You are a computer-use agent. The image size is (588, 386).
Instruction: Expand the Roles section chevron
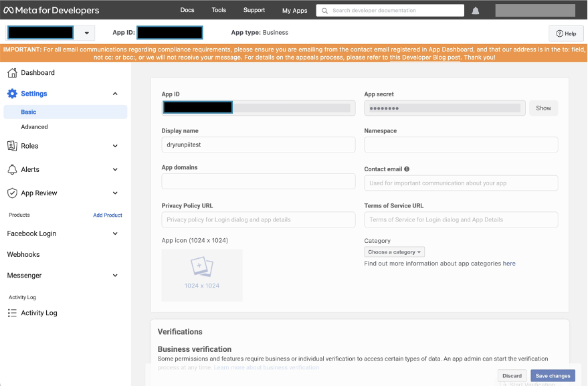pos(115,146)
